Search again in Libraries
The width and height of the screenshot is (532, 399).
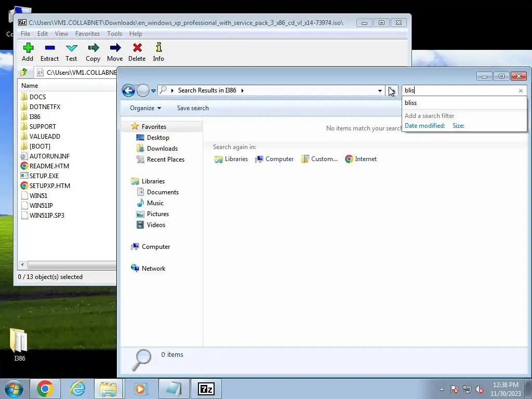[x=231, y=159]
